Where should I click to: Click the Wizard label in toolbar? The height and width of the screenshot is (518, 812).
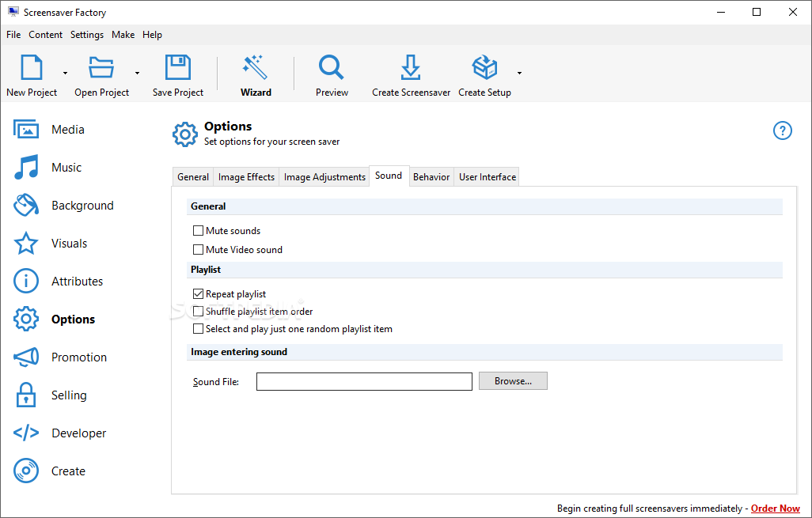[256, 92]
